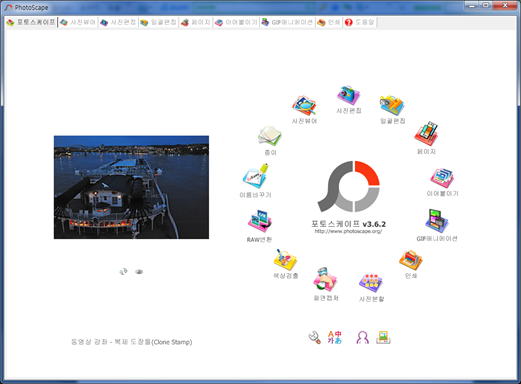This screenshot has height=384, width=521.
Task: Maximize the PhotoScape window
Action: click(x=485, y=6)
